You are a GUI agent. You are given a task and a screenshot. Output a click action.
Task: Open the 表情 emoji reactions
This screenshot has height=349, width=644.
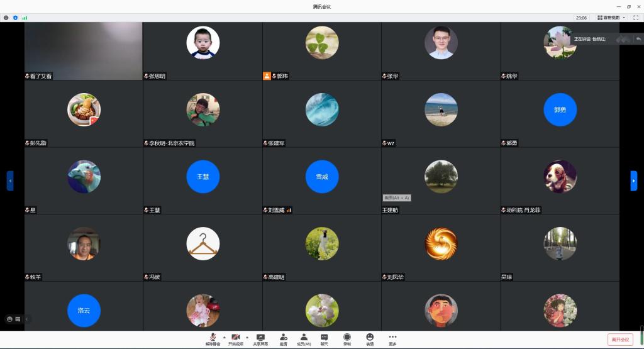pos(370,338)
